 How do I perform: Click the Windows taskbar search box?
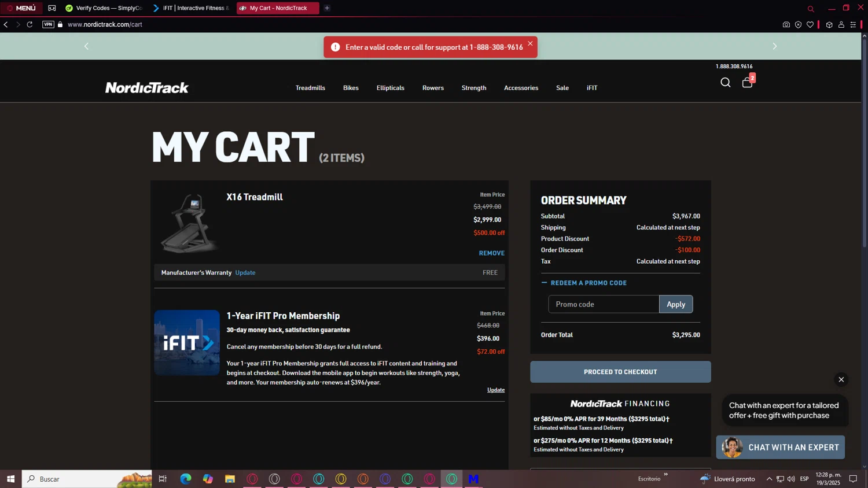pos(87,479)
